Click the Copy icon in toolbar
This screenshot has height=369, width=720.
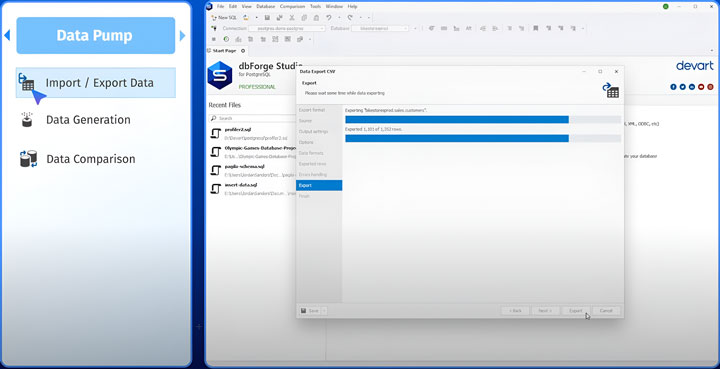pyautogui.click(x=304, y=17)
